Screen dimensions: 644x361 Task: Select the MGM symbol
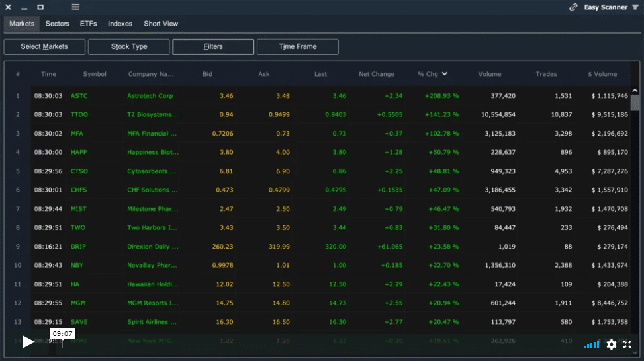click(x=78, y=303)
